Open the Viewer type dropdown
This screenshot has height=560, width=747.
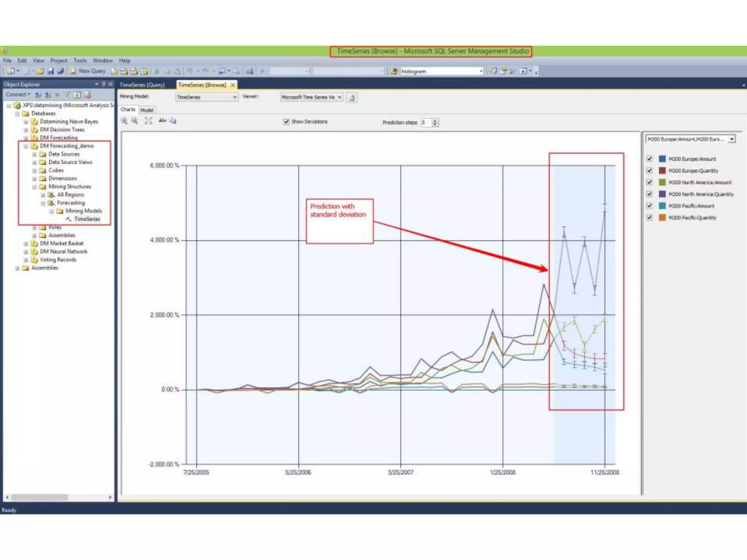coord(339,97)
